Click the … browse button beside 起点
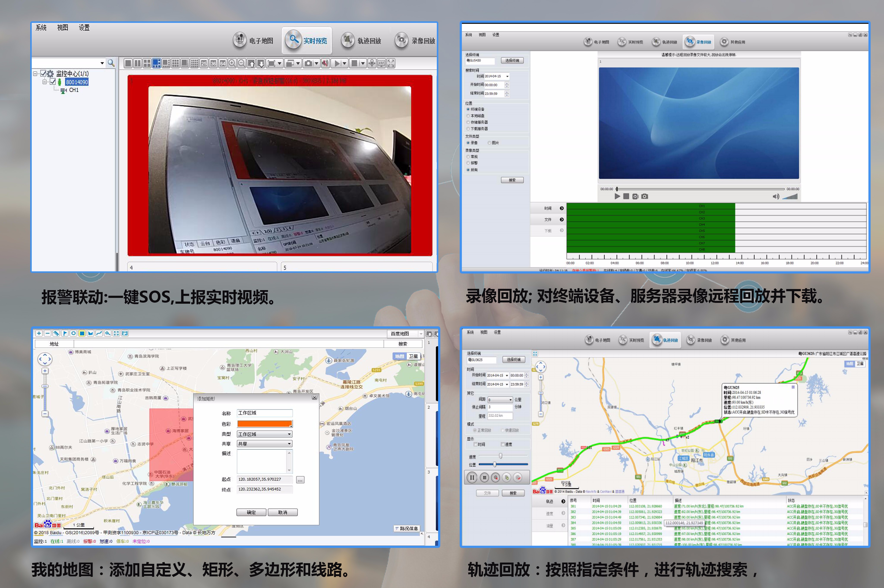Viewport: 884px width, 588px height. click(x=300, y=480)
